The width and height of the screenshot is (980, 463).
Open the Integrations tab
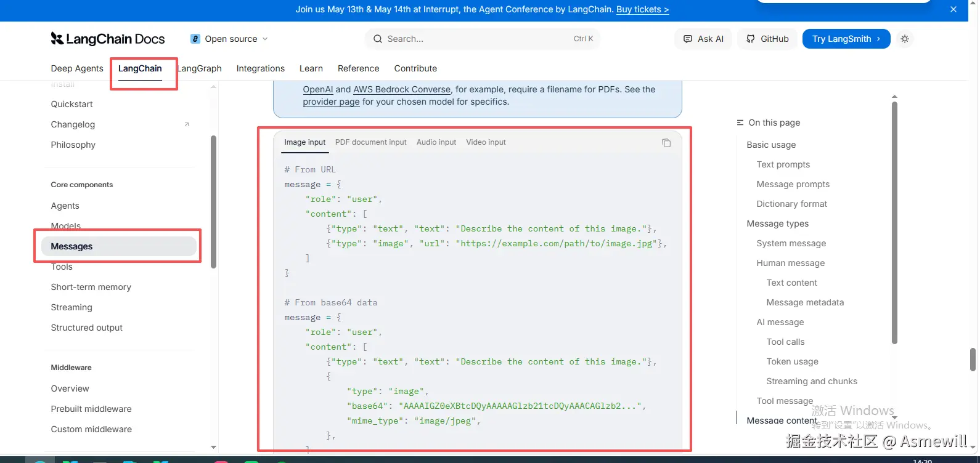click(x=261, y=68)
